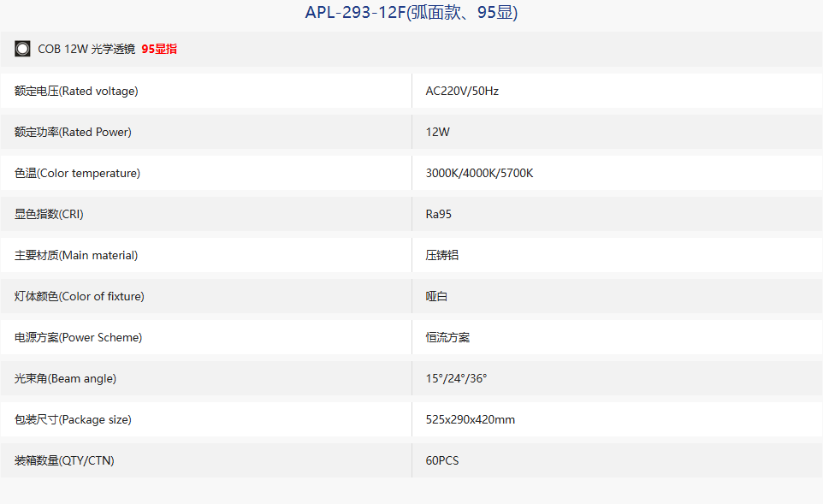Click "COB 12W 光学透镜" text
This screenshot has width=823, height=504.
coord(86,49)
